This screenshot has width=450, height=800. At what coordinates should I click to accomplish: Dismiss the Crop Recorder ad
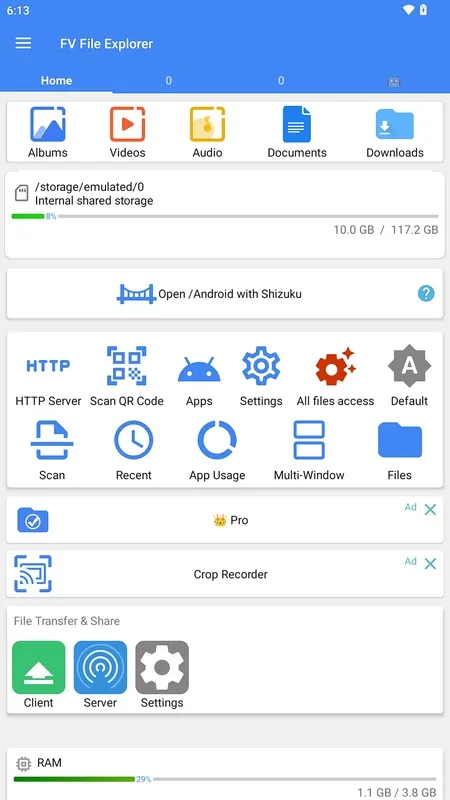coord(431,563)
